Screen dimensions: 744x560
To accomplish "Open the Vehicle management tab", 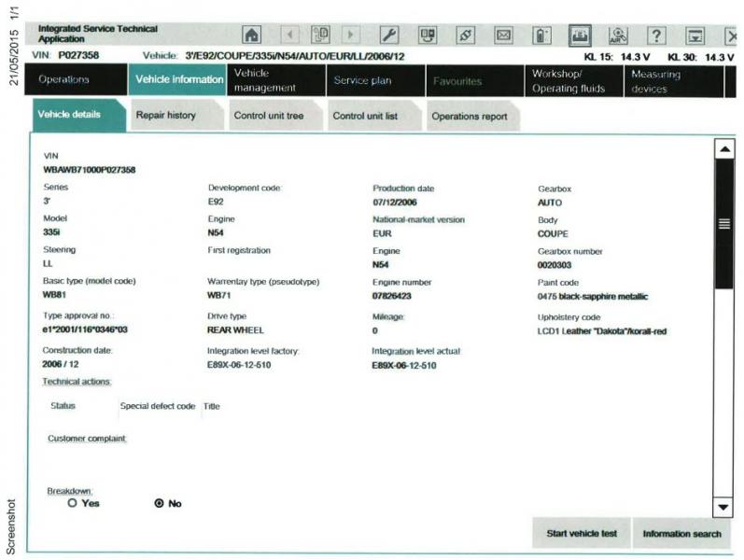I will tap(276, 80).
